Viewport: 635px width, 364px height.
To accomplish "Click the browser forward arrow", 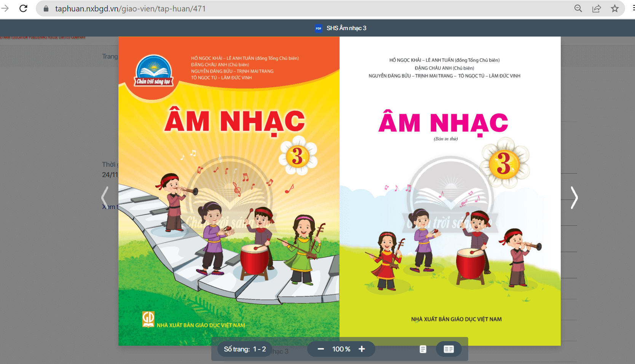I will (5, 8).
